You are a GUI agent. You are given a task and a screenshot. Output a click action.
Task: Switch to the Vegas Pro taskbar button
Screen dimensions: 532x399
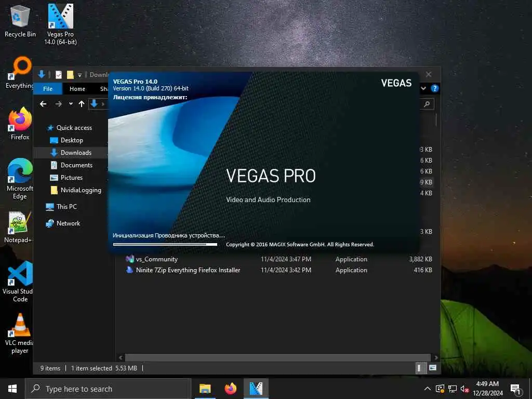(256, 389)
